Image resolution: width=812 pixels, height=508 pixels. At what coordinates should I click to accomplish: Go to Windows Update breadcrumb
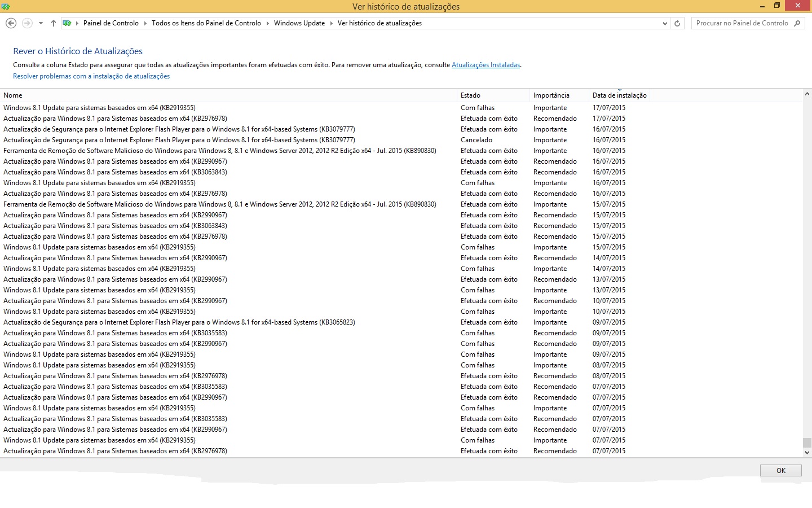pyautogui.click(x=299, y=23)
